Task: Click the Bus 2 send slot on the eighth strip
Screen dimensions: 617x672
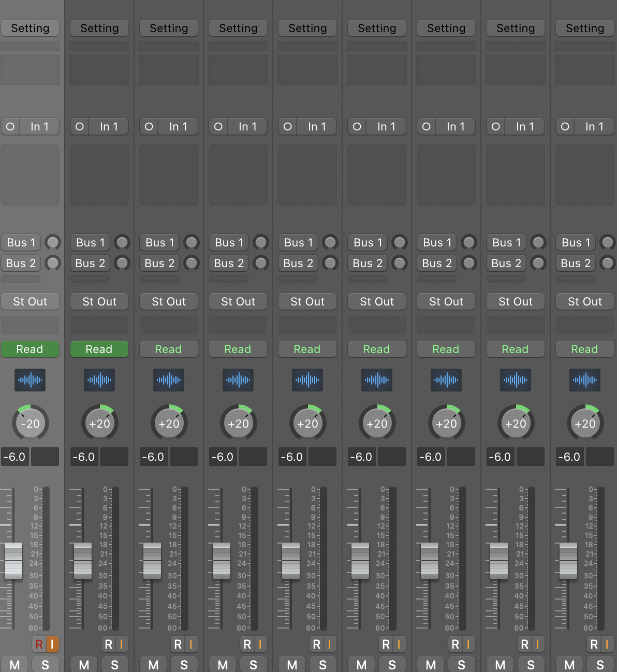Action: point(506,263)
